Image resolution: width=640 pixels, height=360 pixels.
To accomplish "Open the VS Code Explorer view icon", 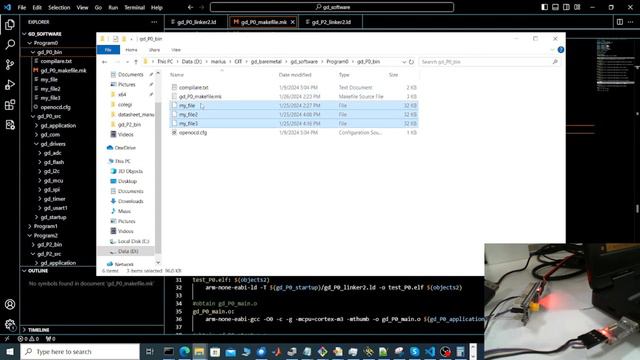I will (10, 25).
